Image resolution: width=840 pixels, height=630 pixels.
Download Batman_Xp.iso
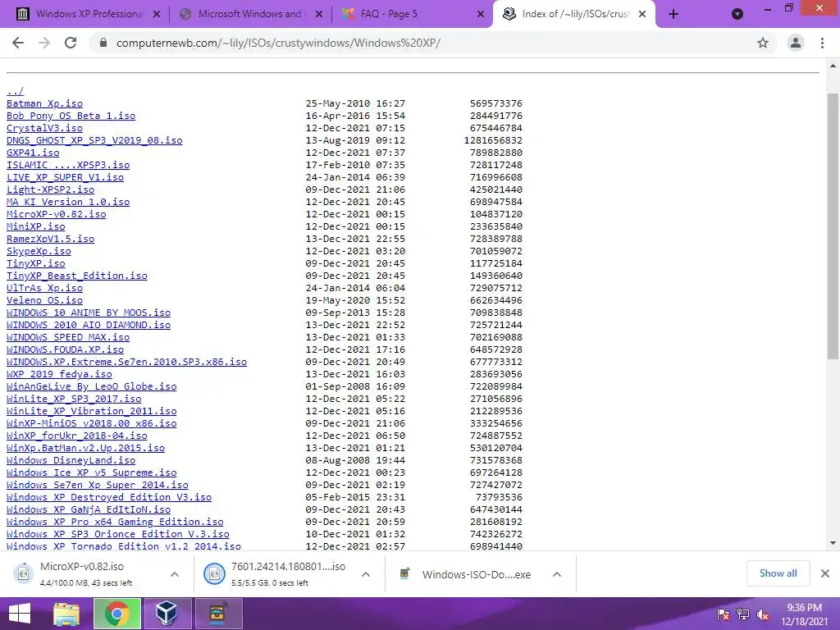pyautogui.click(x=44, y=103)
